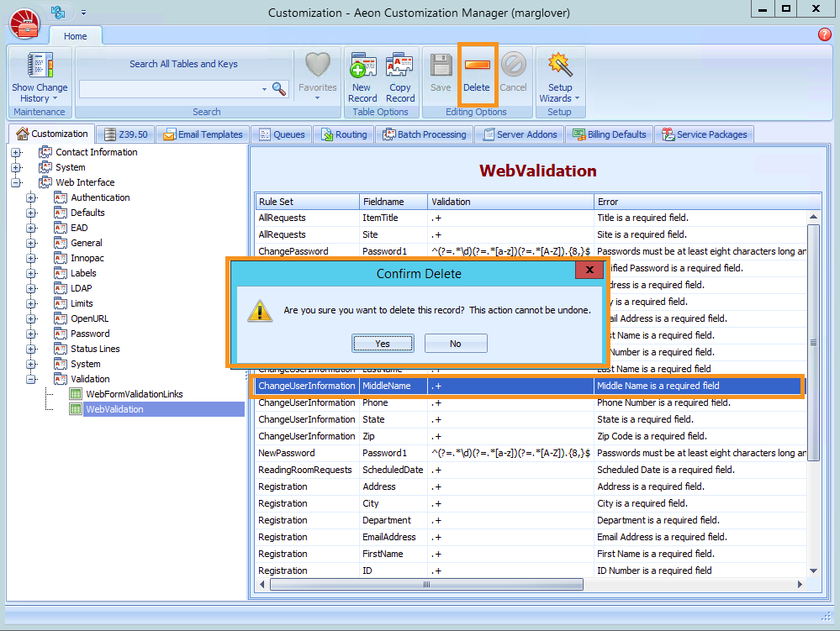Collapse the Validation tree branch

coord(31,378)
